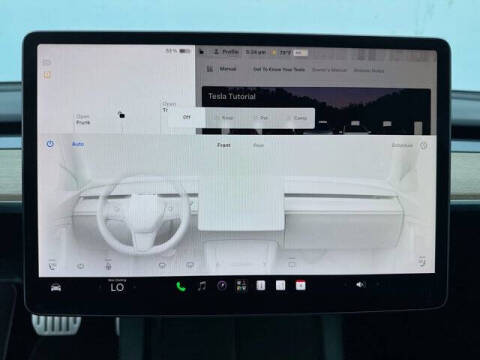
Task: Select the Release Notes tab
Action: pyautogui.click(x=369, y=70)
